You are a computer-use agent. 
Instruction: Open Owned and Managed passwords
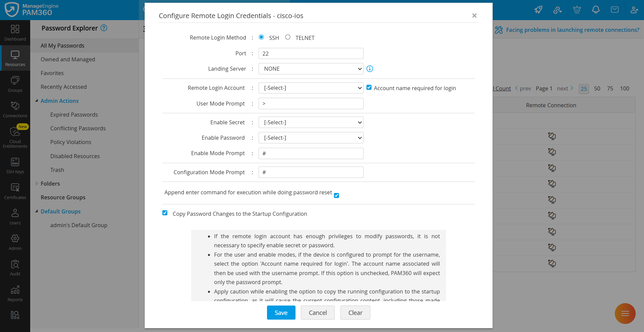(x=68, y=59)
